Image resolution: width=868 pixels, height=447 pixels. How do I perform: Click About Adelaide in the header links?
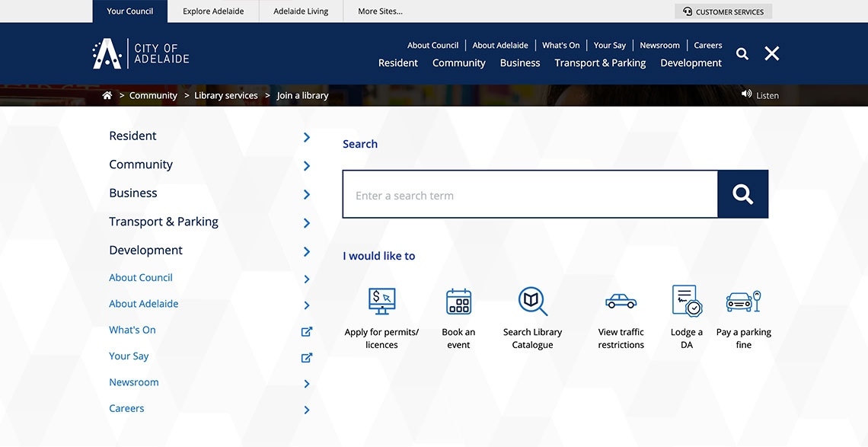tap(500, 46)
